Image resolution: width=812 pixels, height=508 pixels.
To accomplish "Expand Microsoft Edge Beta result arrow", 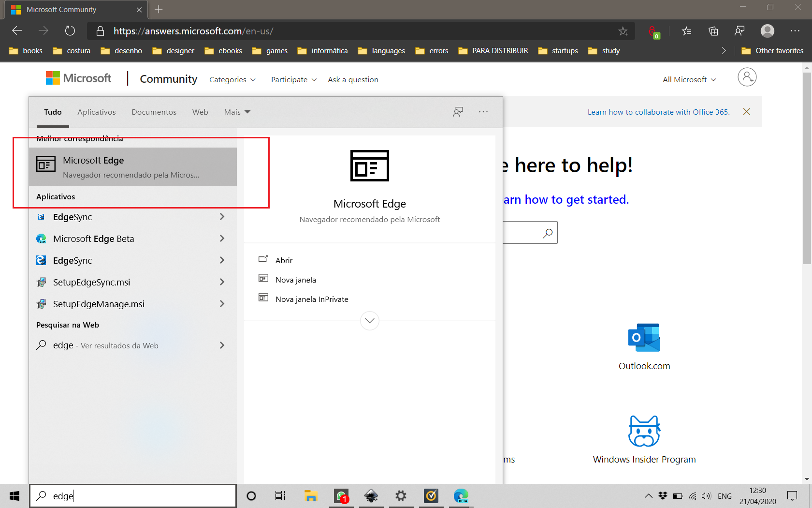I will point(222,239).
